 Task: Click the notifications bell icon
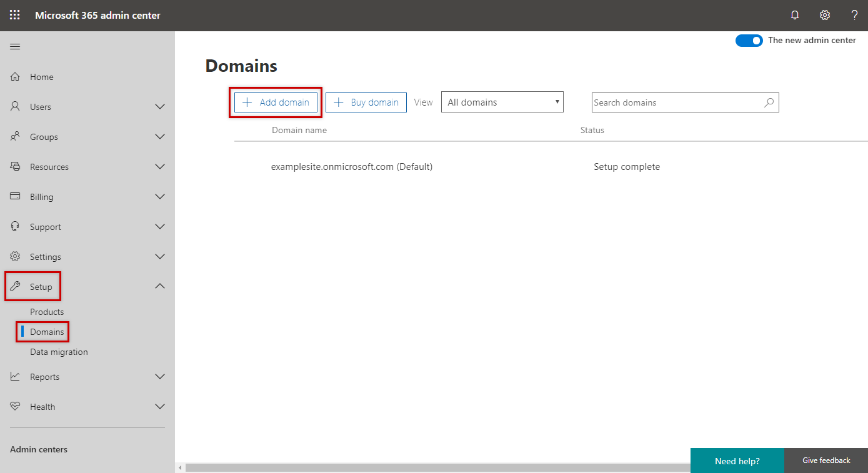tap(795, 15)
